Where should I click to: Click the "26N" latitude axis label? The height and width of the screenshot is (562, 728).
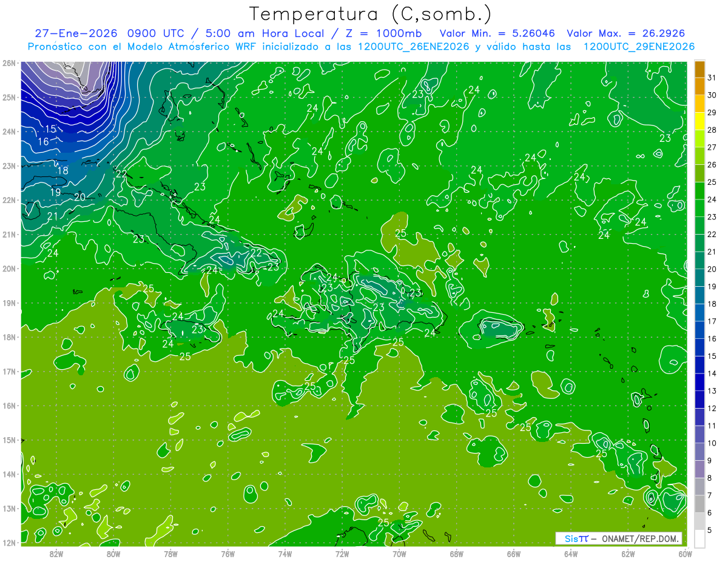(8, 63)
